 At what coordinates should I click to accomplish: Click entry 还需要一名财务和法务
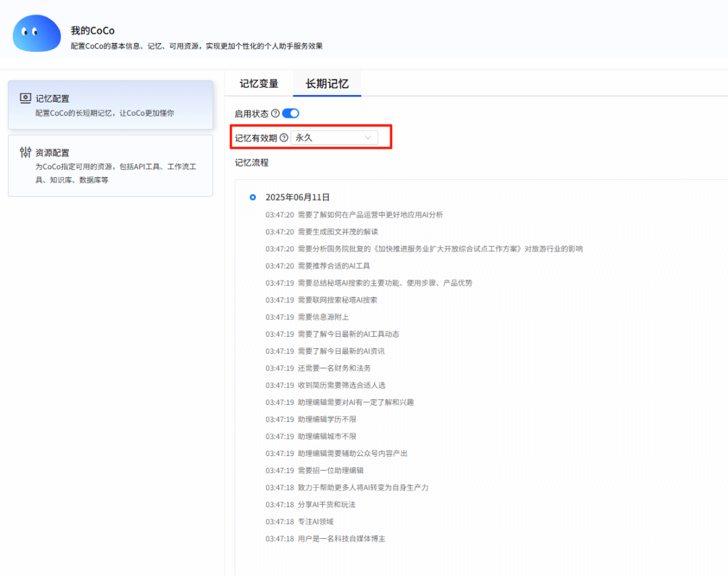(334, 368)
